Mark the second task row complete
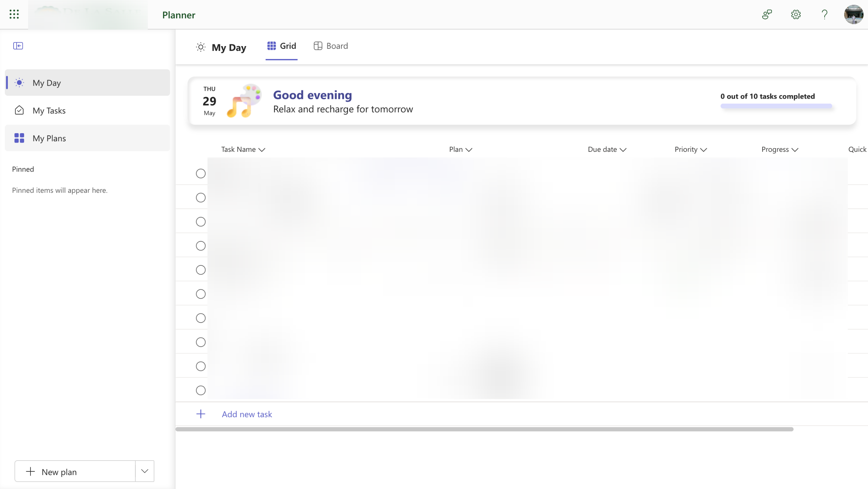The image size is (868, 489). tap(200, 198)
